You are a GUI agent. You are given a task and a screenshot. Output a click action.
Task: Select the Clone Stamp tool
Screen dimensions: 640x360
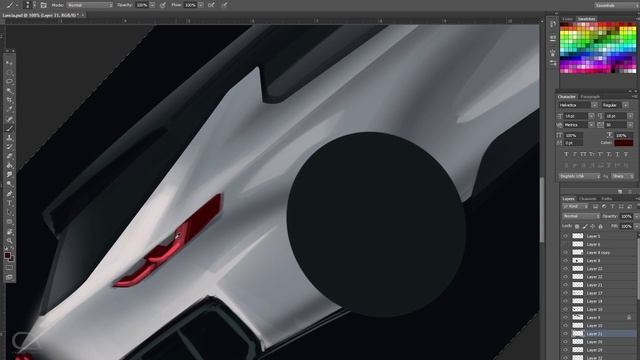coord(9,138)
